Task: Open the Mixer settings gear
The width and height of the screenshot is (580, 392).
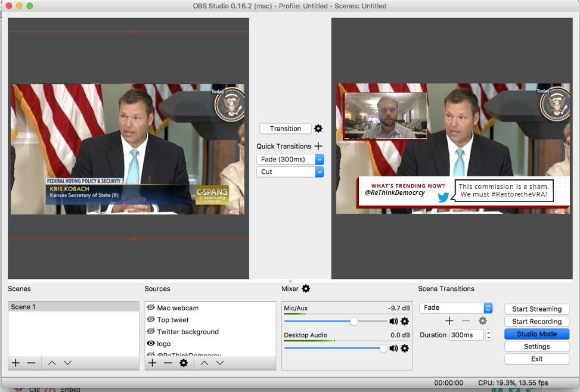Action: (306, 289)
